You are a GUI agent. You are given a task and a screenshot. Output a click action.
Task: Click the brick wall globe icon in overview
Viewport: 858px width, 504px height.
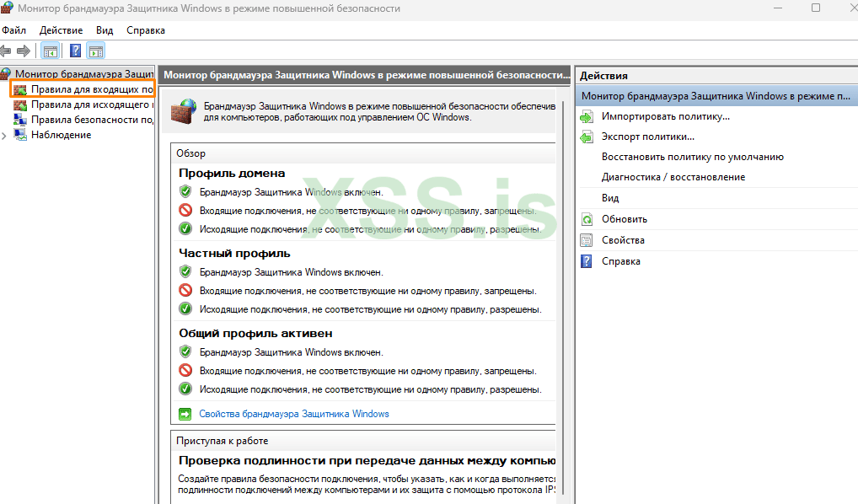pos(183,111)
